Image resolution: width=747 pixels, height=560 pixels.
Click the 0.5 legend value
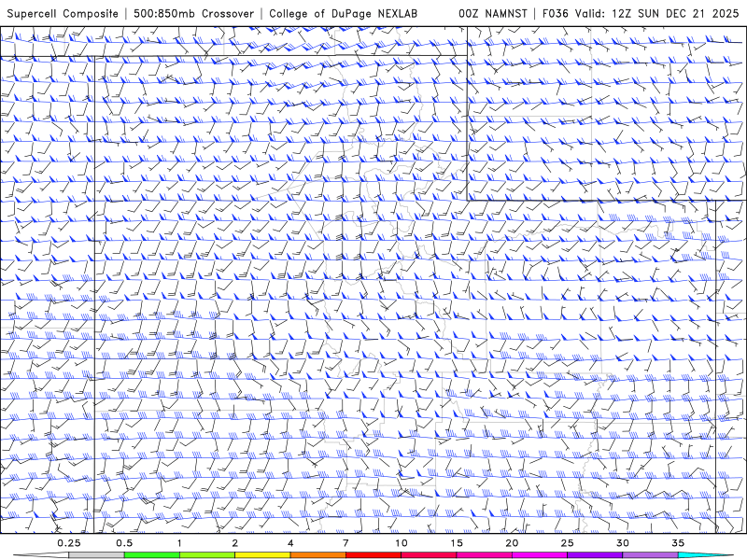point(124,543)
